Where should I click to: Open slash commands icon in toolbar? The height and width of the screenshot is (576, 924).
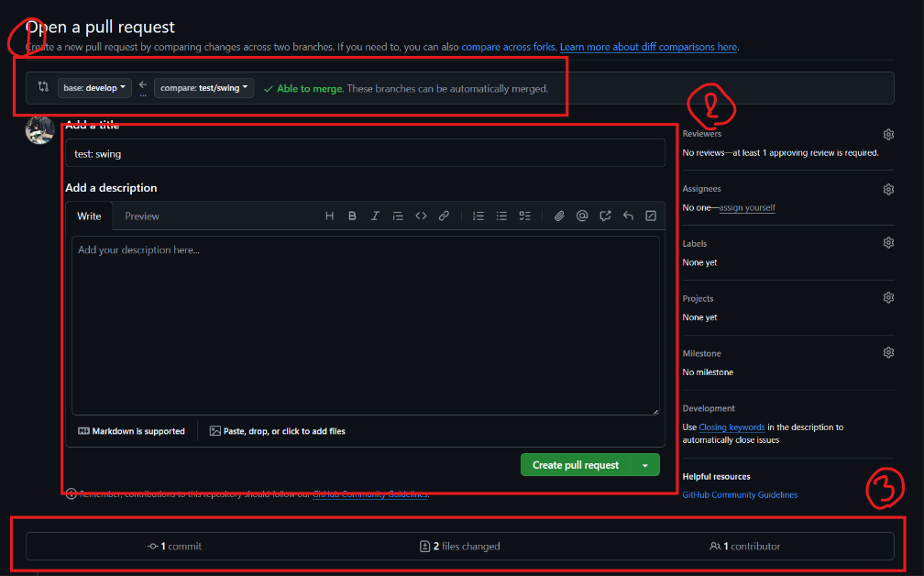tap(651, 216)
